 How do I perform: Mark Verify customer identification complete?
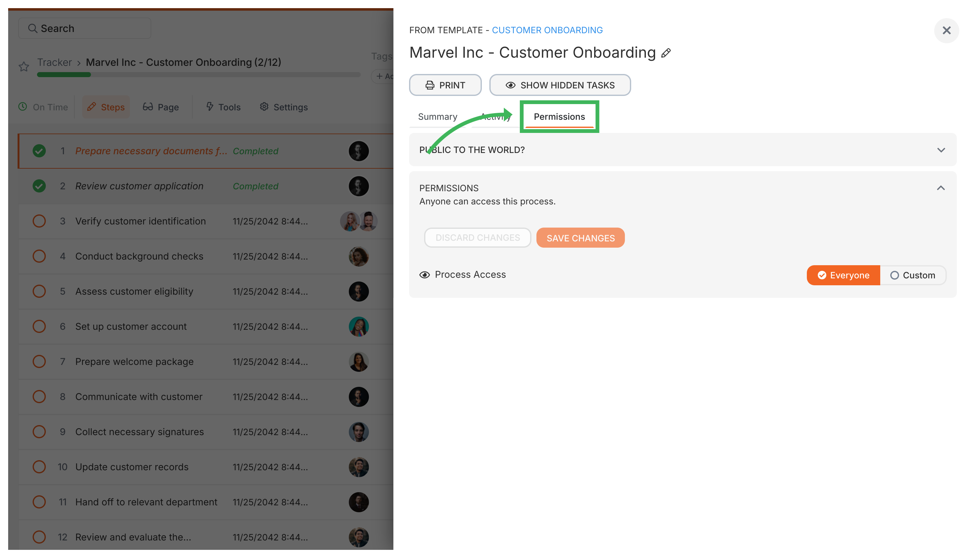click(x=39, y=221)
